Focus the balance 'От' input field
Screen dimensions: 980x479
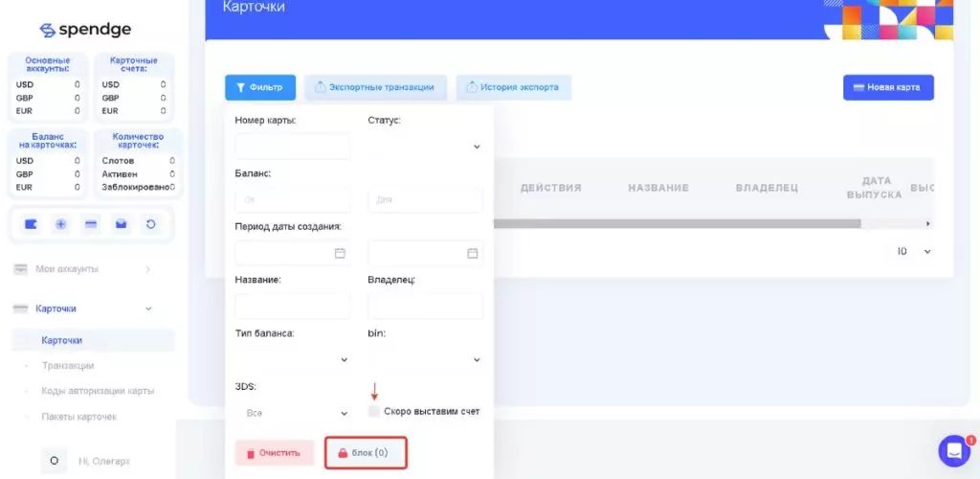pos(293,199)
